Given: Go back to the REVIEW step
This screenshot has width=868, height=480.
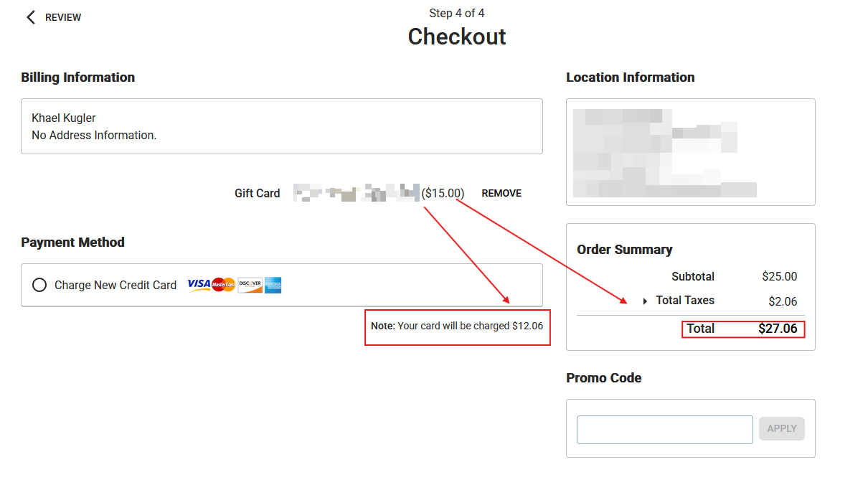Looking at the screenshot, I should pyautogui.click(x=63, y=17).
